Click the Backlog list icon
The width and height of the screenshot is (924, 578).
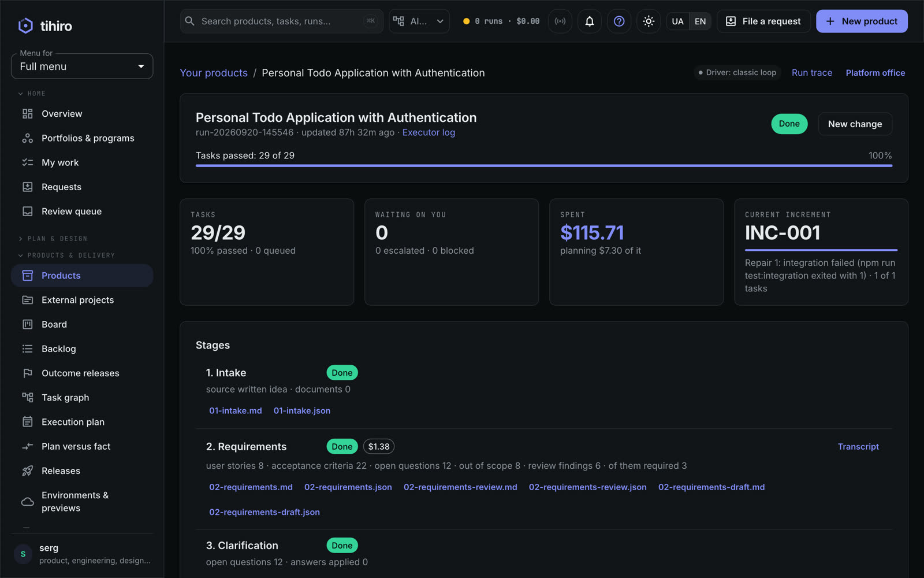coord(27,349)
